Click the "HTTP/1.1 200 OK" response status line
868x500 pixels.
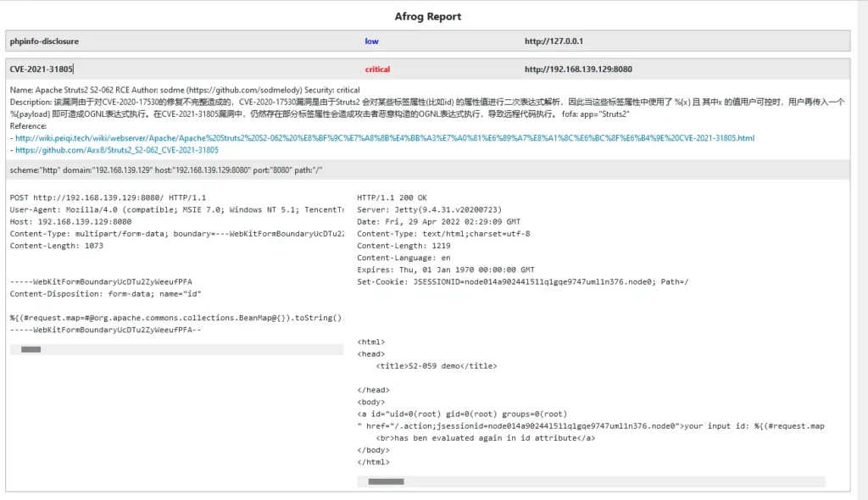point(392,197)
